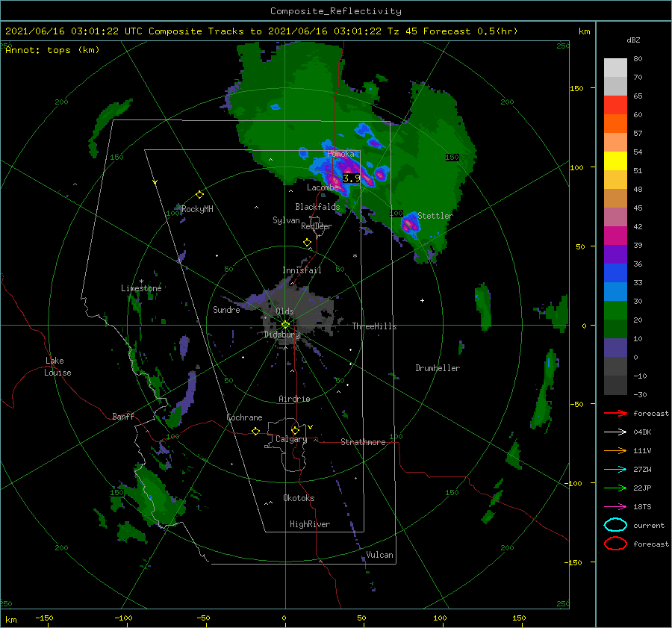
Task: Click the RedDeer city label
Action: [317, 226]
